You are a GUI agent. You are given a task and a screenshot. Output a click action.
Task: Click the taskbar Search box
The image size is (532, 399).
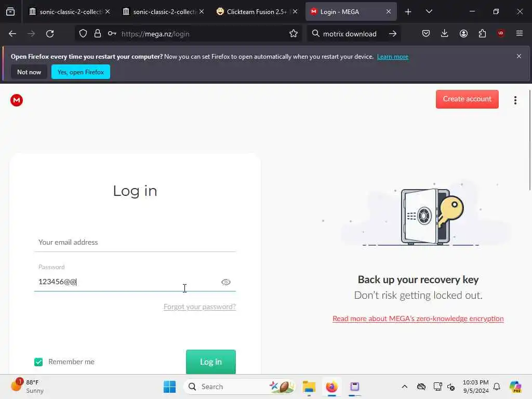239,387
